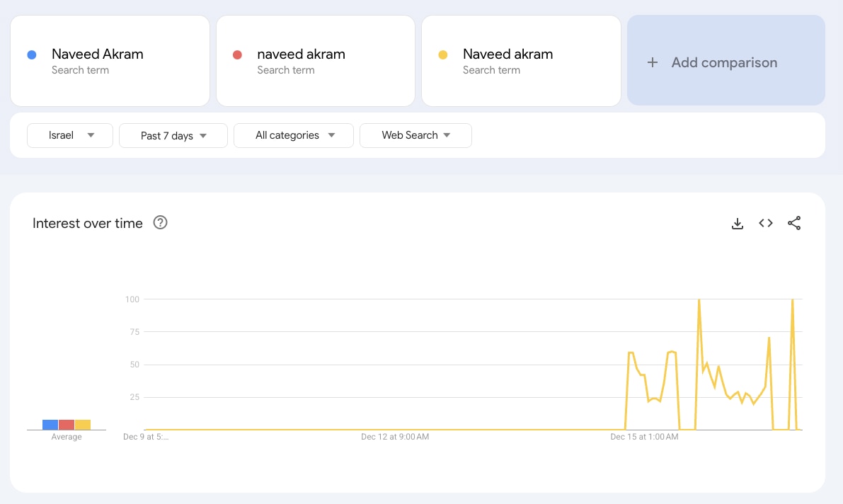Click the blue average bar below the chart
Image resolution: width=843 pixels, height=504 pixels.
[x=50, y=424]
